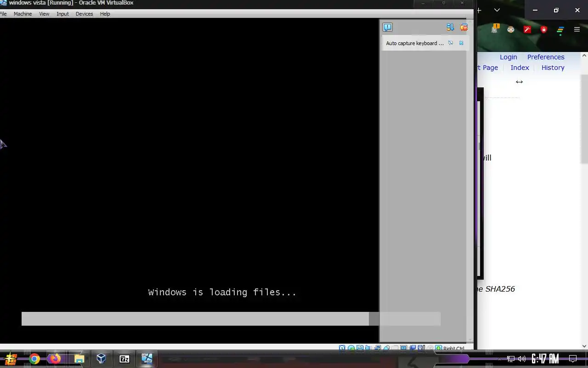The height and width of the screenshot is (368, 588).
Task: Open the notification center icon in VirtualBox panel
Action: coord(388,27)
